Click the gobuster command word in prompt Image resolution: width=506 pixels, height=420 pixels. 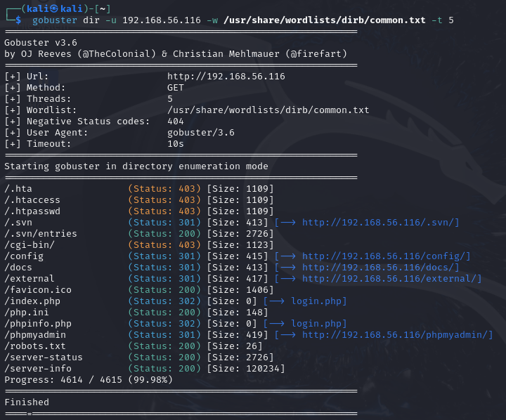55,20
